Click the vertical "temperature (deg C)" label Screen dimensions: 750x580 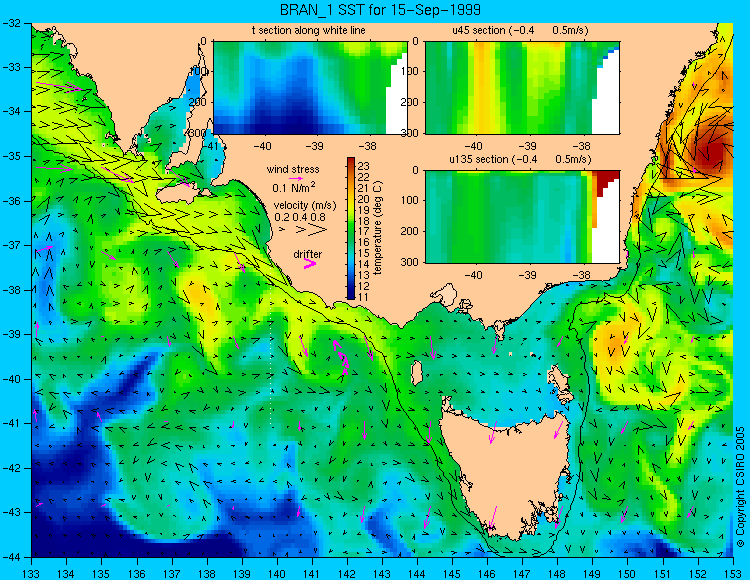(378, 228)
